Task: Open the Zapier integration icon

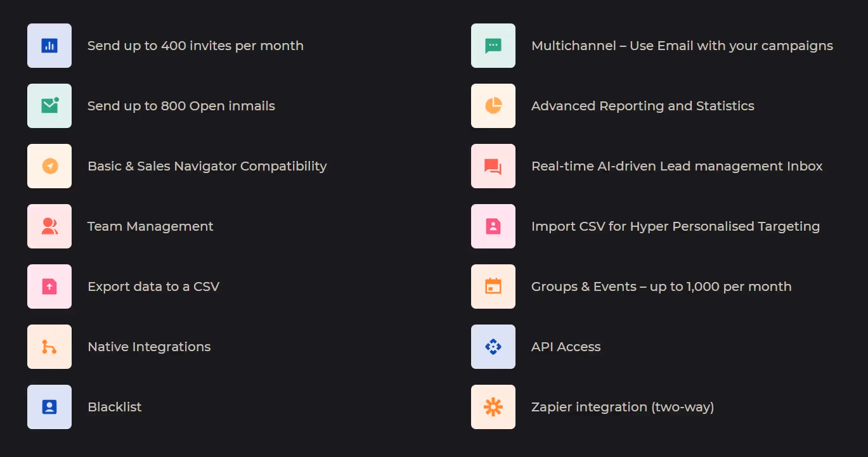Action: tap(493, 406)
